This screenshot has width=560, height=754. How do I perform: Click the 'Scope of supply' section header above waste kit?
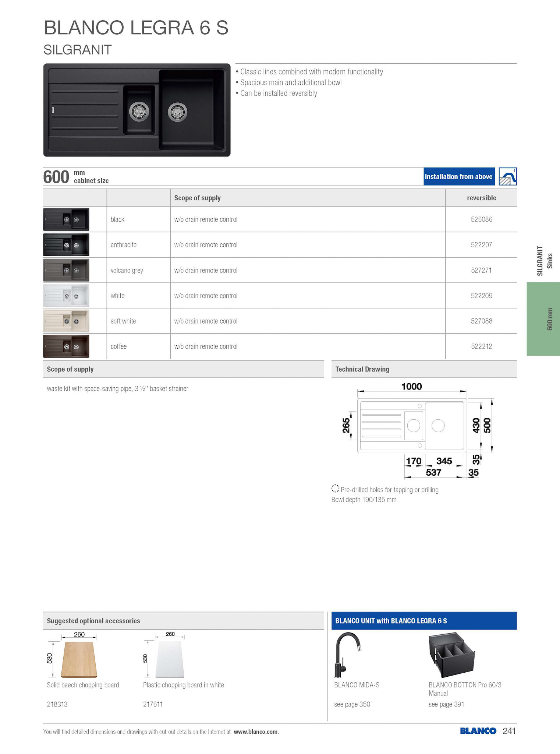[x=184, y=369]
